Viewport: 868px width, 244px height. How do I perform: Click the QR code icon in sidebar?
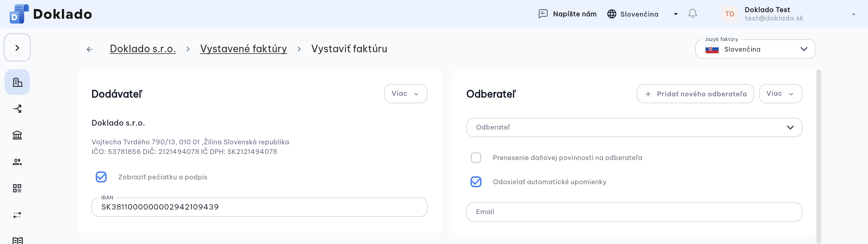click(x=17, y=188)
